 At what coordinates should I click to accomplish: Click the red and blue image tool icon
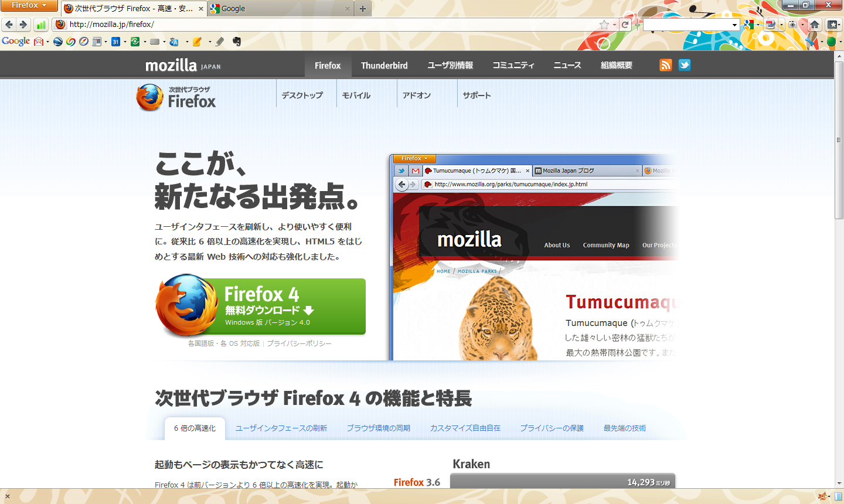(x=771, y=25)
